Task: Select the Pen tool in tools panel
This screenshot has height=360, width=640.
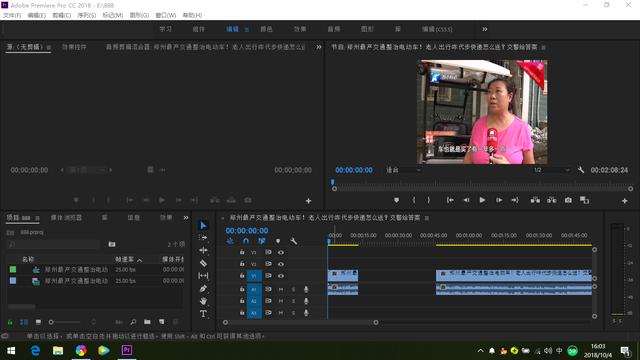Action: 203,289
